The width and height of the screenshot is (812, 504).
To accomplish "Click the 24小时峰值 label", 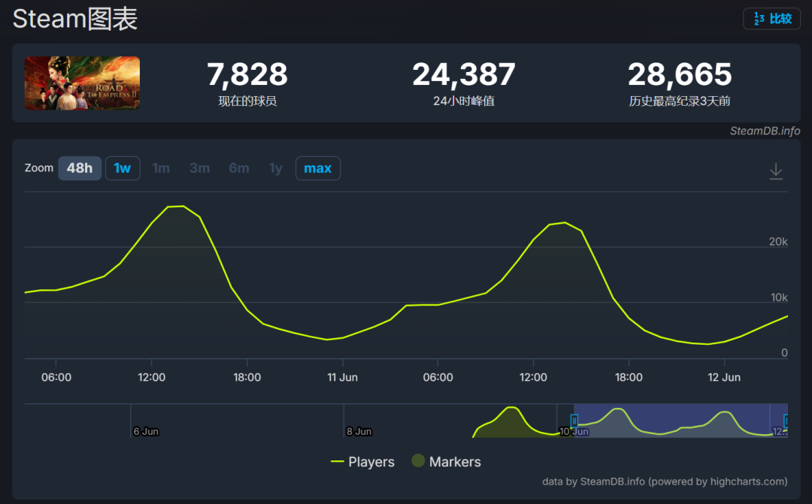I will tap(464, 101).
